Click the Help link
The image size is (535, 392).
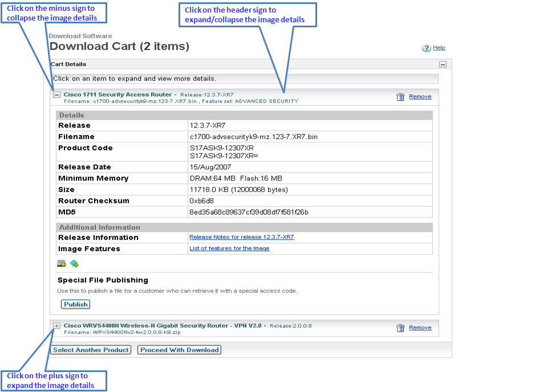[439, 48]
